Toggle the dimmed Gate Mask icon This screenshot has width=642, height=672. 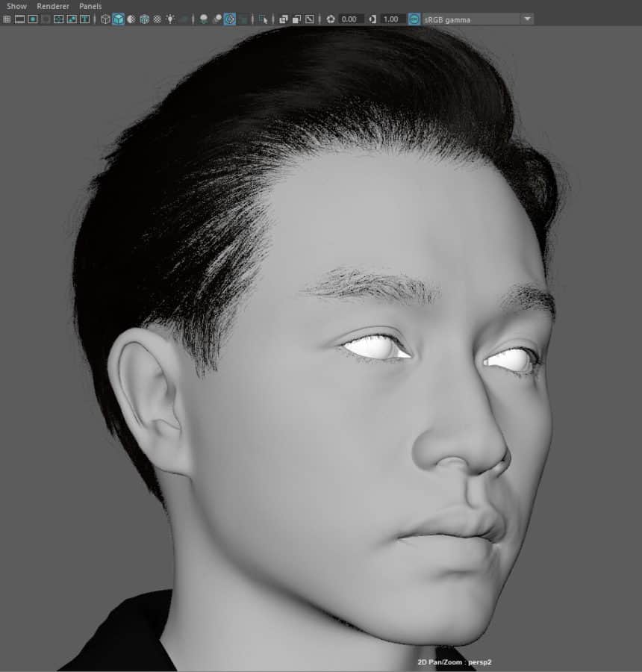[46, 19]
